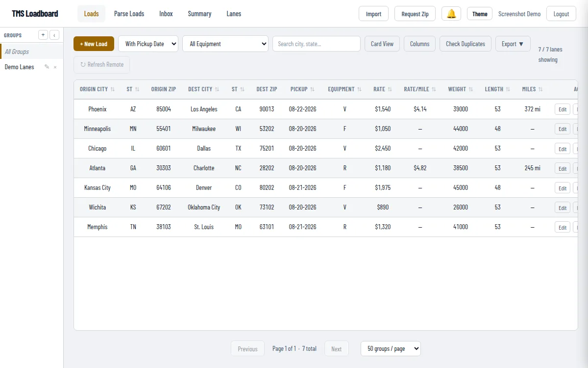Open the Summary tab

199,14
